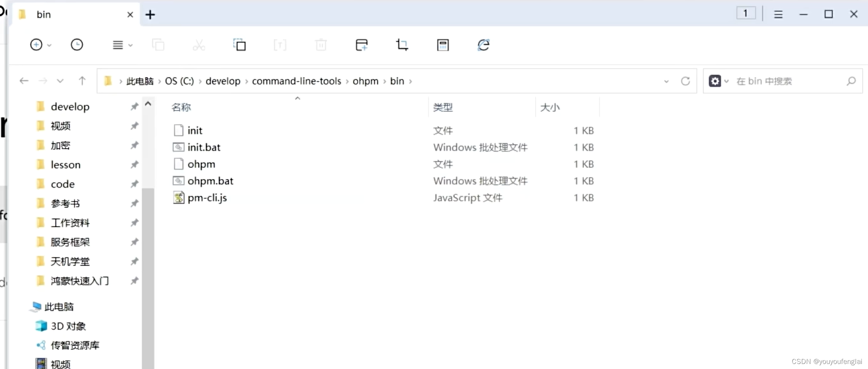Sort by the 名称 column header

tap(181, 107)
